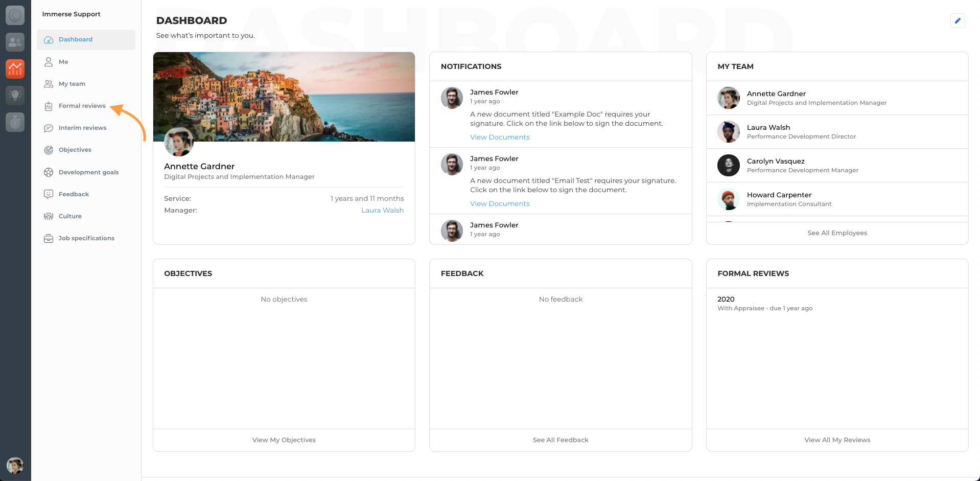Select Interim reviews in the sidebar
Image resolution: width=980 pixels, height=481 pixels.
point(86,128)
